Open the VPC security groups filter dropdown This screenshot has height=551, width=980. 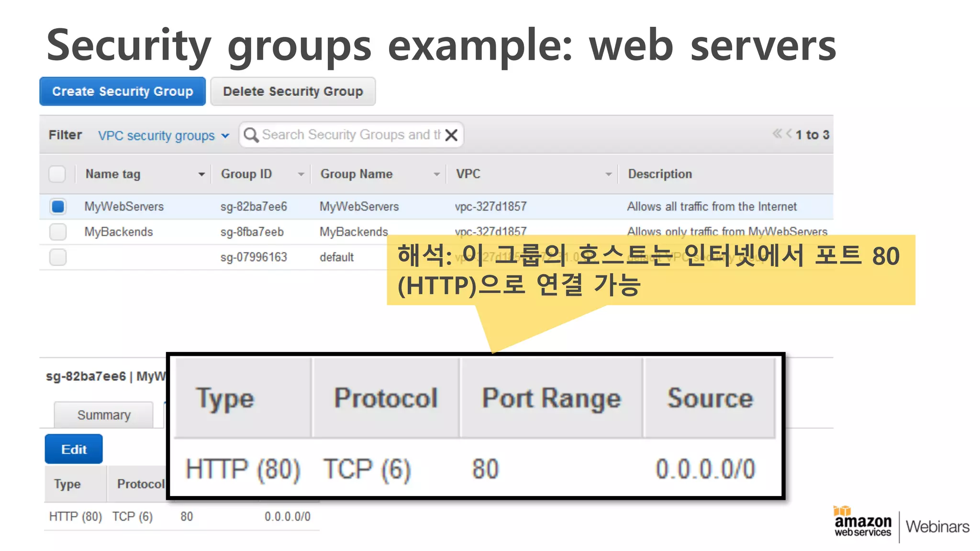164,135
